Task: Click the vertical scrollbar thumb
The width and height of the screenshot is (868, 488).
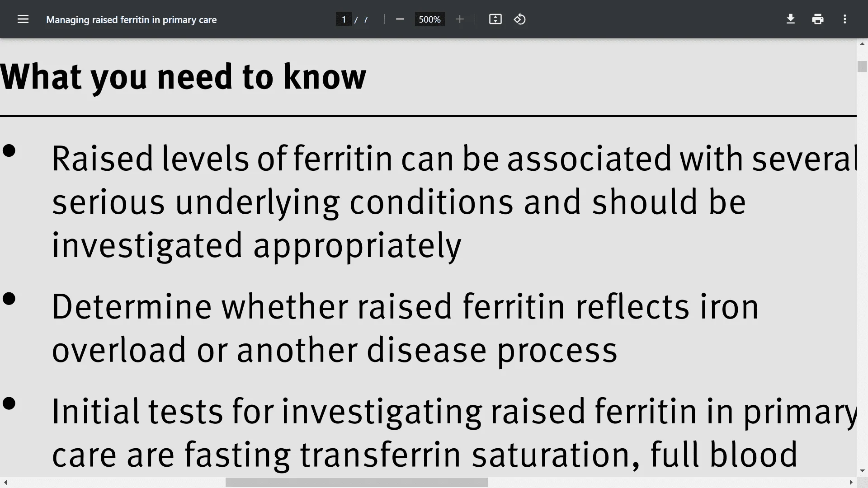Action: click(x=862, y=66)
